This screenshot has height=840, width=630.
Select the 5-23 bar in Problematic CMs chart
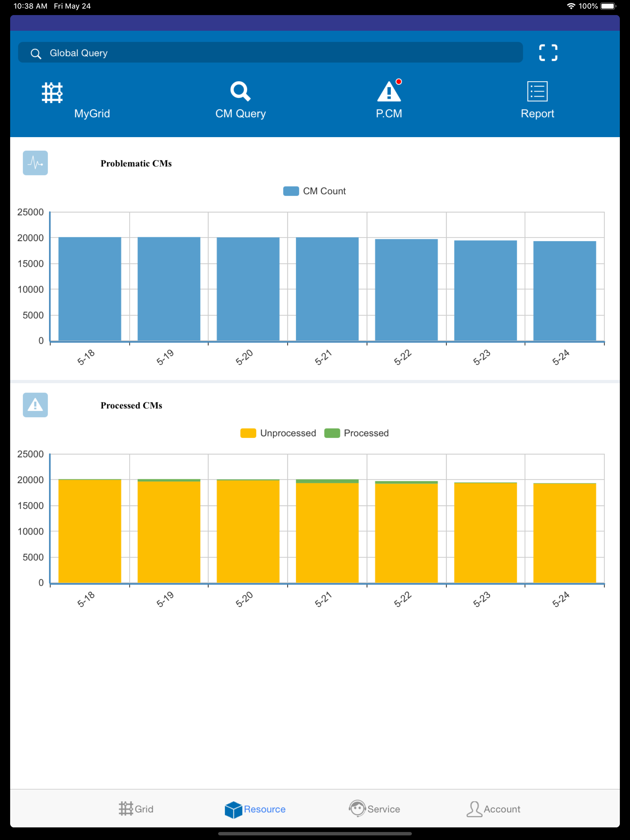[x=486, y=291]
